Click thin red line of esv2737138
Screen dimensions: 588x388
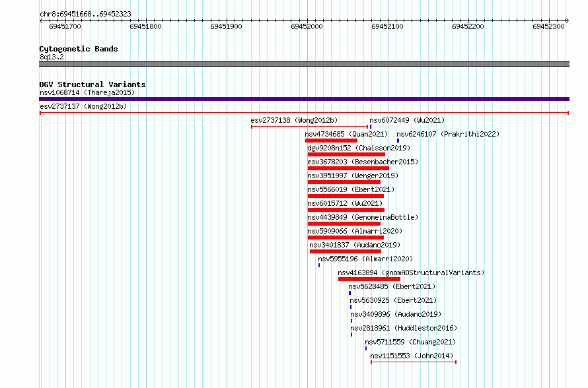point(310,127)
